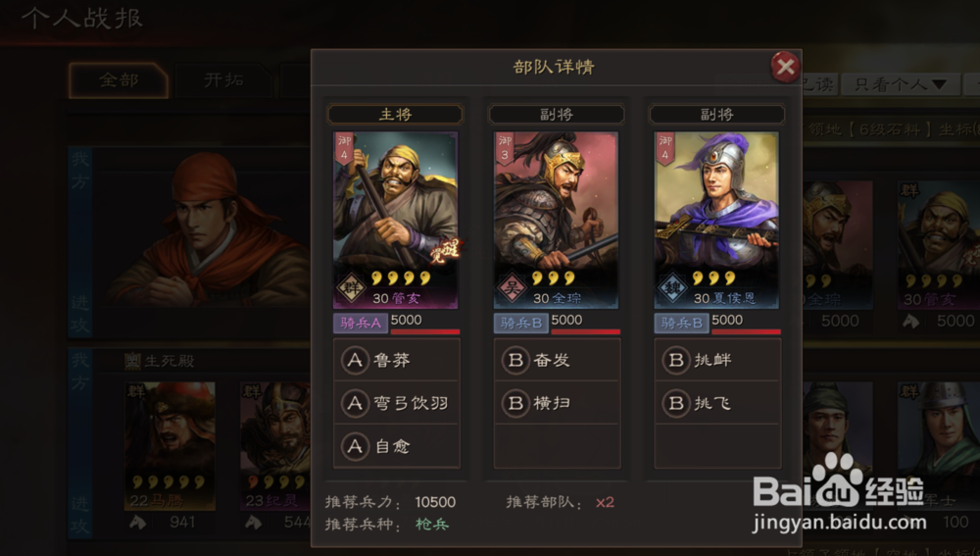
Task: Click the 群 faction icon on 管亥
Action: [351, 288]
